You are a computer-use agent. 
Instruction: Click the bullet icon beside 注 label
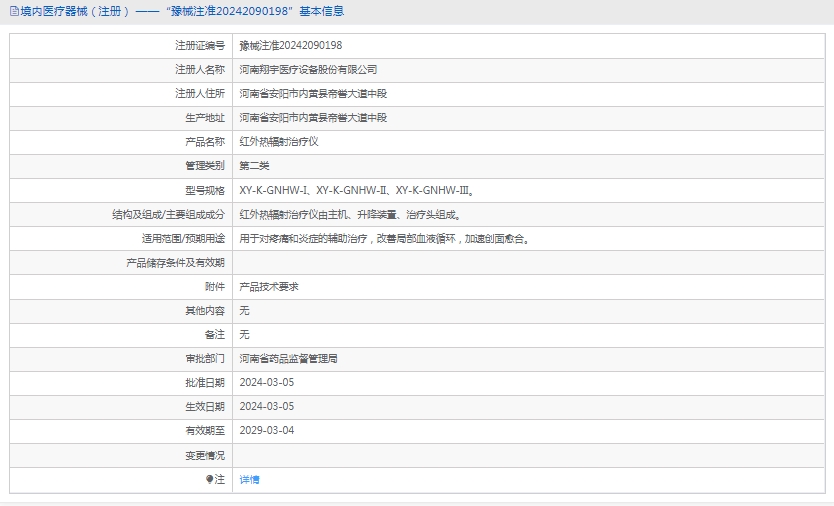pyautogui.click(x=210, y=480)
